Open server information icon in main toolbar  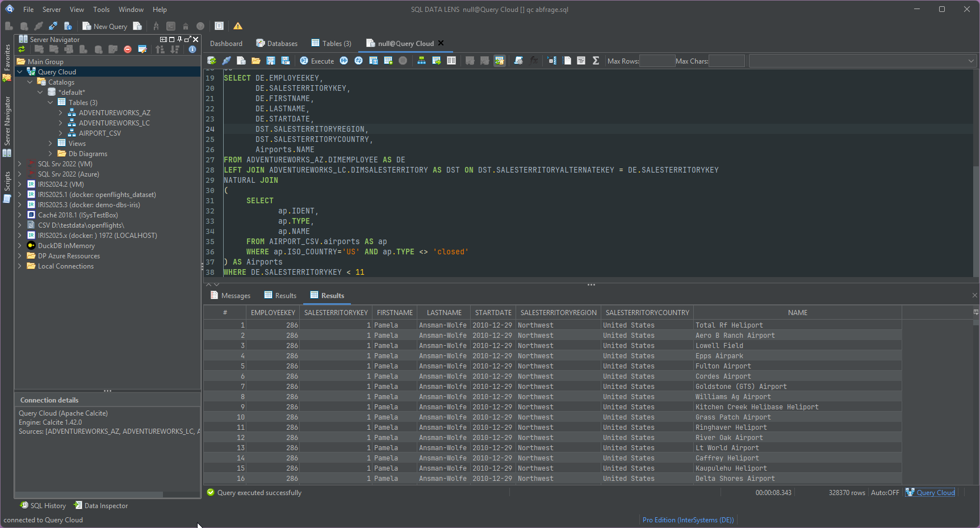[x=68, y=26]
